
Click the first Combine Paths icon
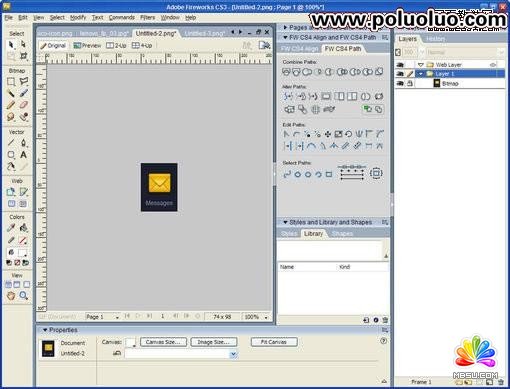tap(286, 72)
